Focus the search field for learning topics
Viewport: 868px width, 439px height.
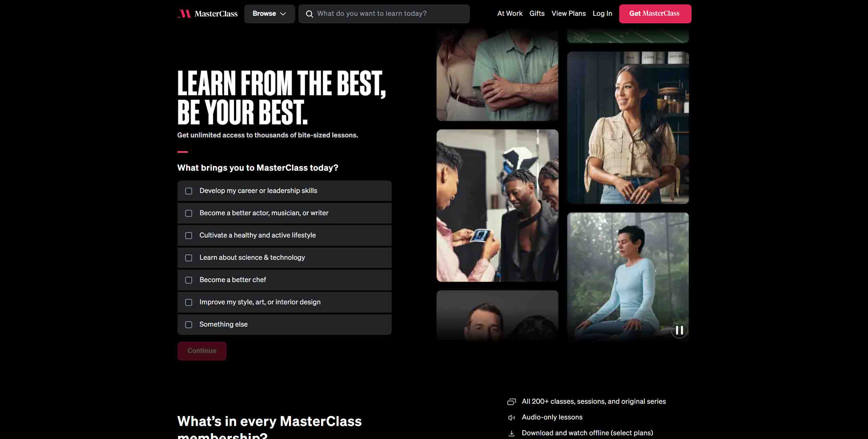pyautogui.click(x=384, y=14)
